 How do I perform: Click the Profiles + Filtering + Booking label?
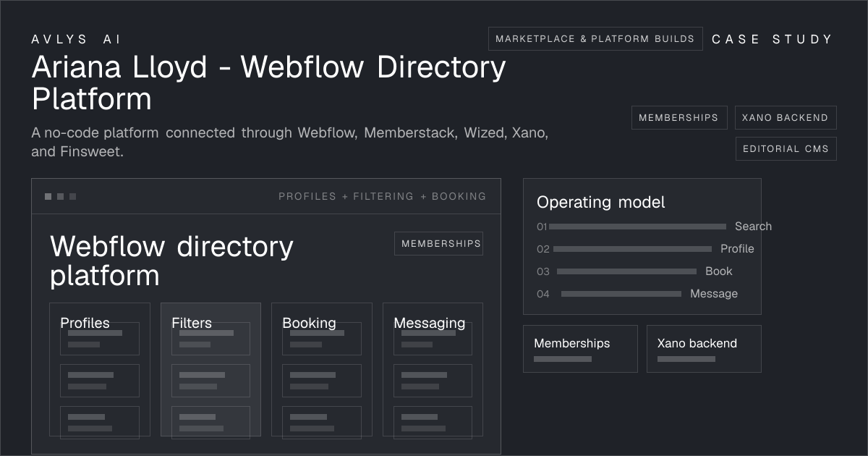tap(383, 196)
